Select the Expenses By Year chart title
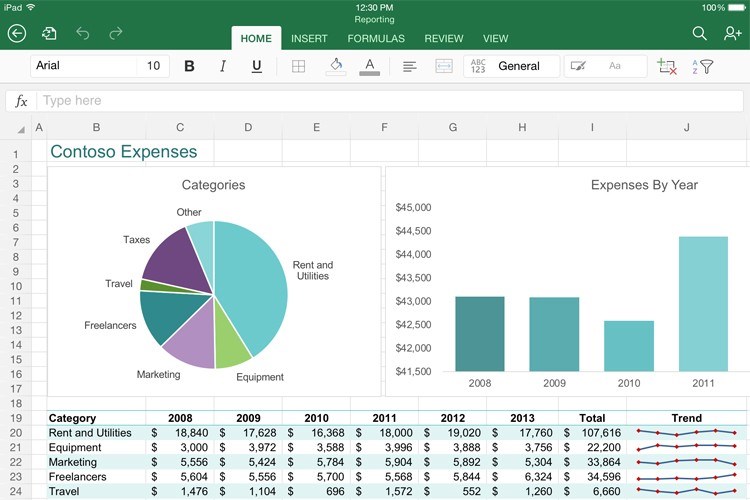This screenshot has width=750, height=500. 644,185
